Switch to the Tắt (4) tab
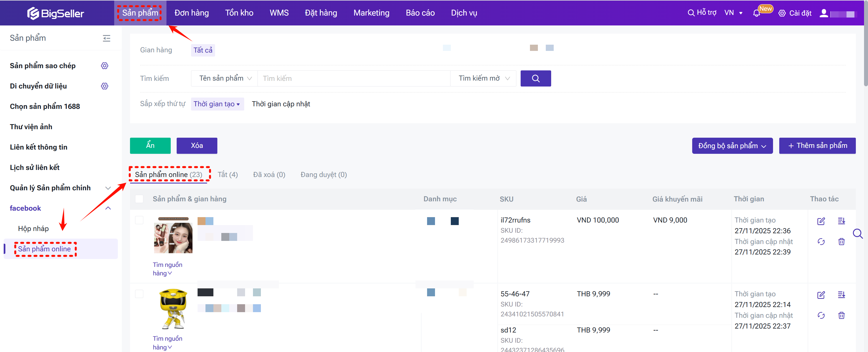The height and width of the screenshot is (352, 868). coord(228,175)
